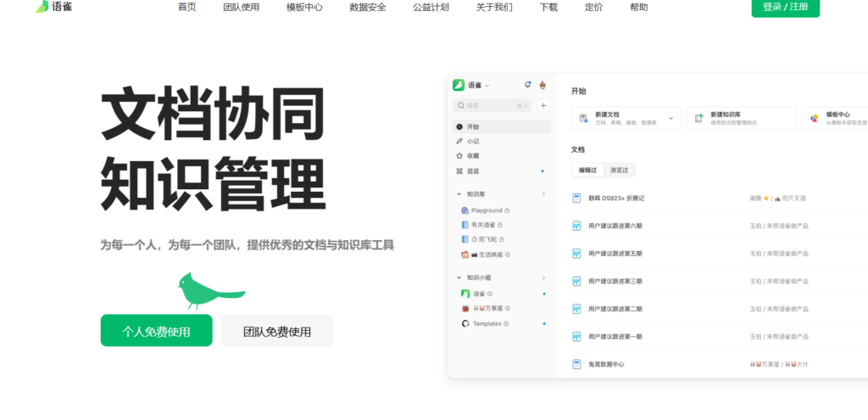
Task: Click the 搜索 field in app preview
Action: tap(492, 105)
